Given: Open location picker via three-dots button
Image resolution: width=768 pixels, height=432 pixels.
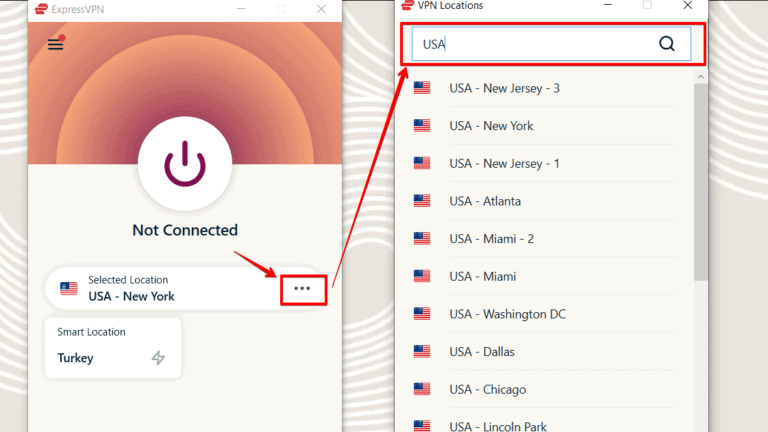Looking at the screenshot, I should 303,289.
